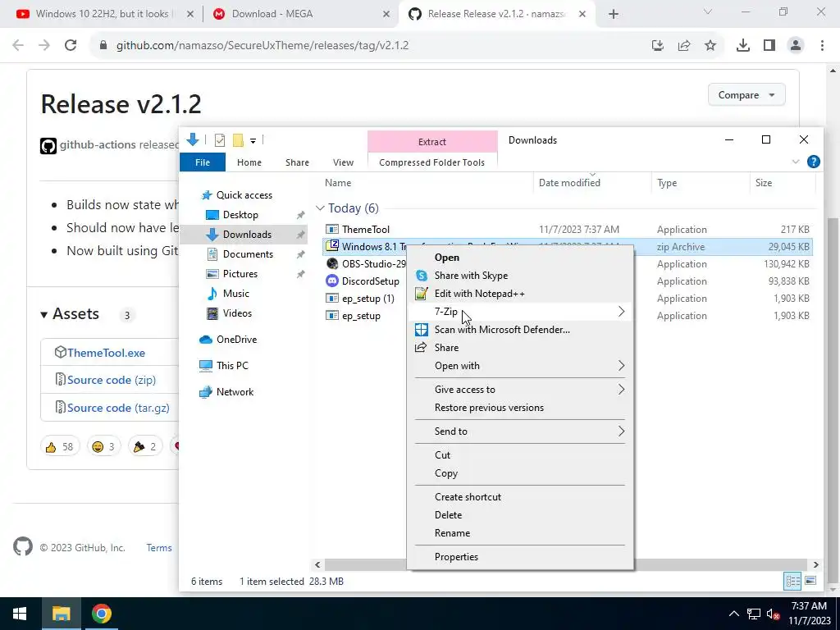Viewport: 840px width, 630px height.
Task: Switch to the Share ribbon tab
Action: click(297, 162)
